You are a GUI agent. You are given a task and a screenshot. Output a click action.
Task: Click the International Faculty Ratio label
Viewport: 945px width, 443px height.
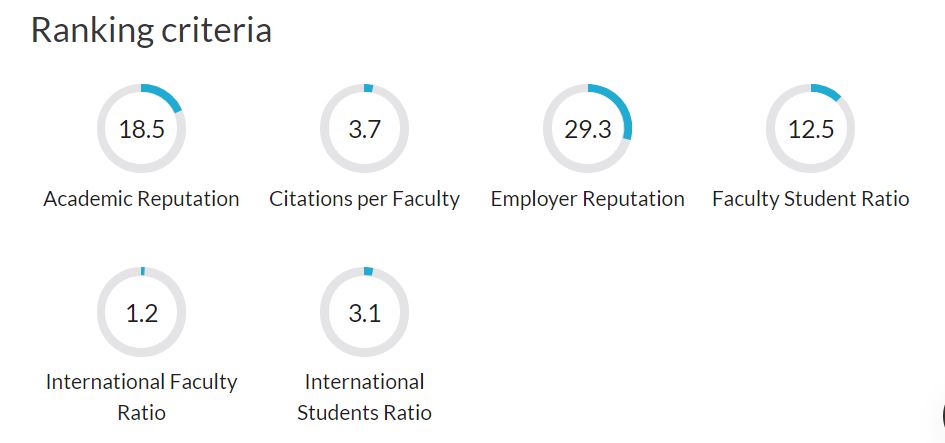(142, 397)
